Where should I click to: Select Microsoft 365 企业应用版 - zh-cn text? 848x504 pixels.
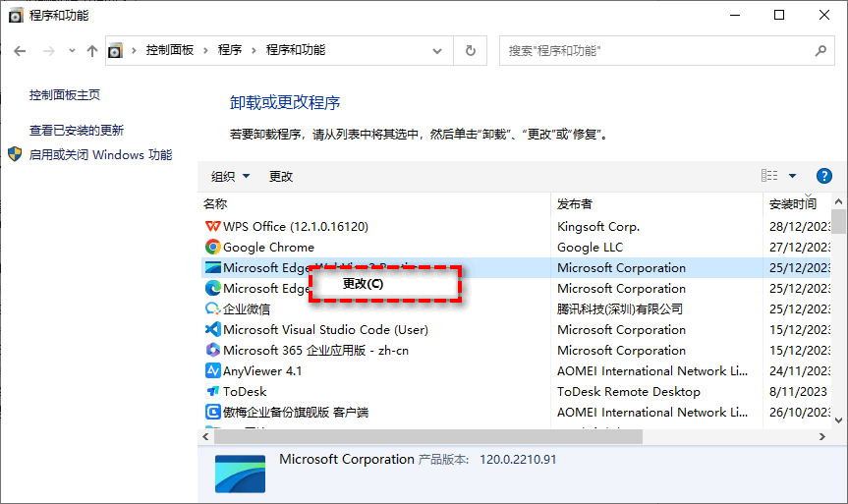(x=315, y=350)
